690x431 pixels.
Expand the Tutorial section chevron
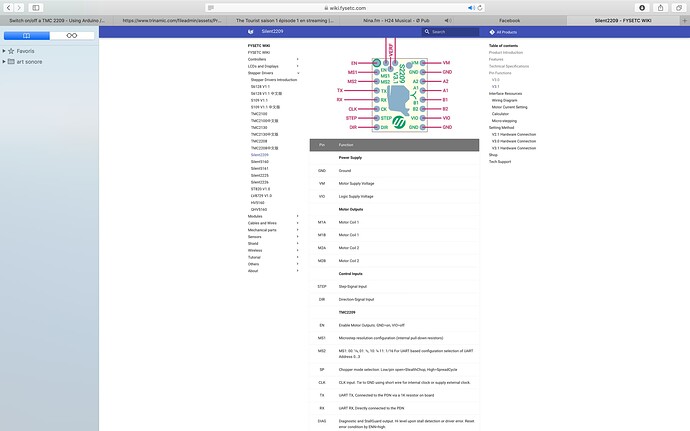297,257
